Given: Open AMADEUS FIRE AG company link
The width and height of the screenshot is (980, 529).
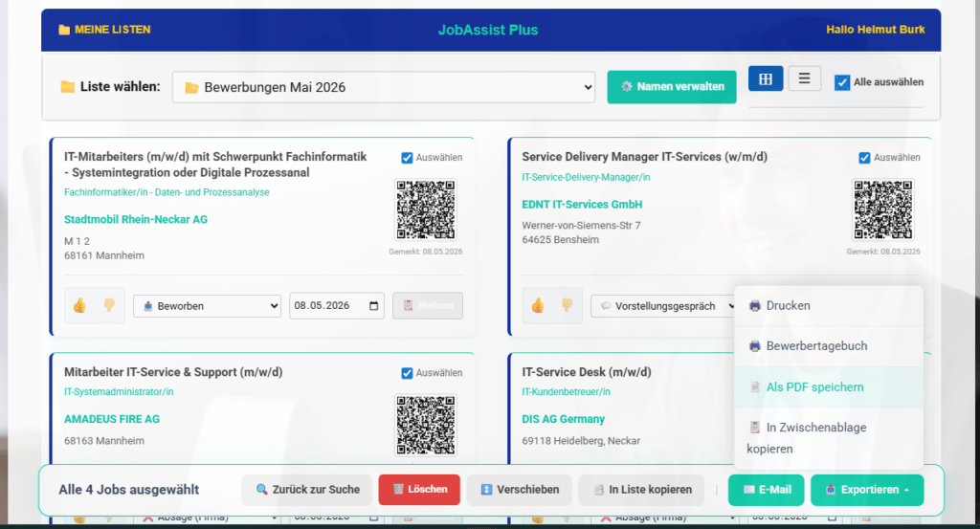Looking at the screenshot, I should pyautogui.click(x=112, y=419).
